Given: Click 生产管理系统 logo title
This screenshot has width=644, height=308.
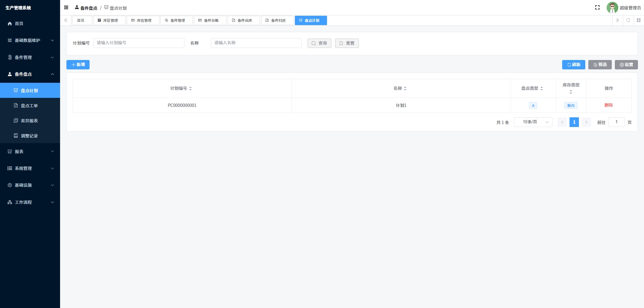Looking at the screenshot, I should pyautogui.click(x=18, y=8).
